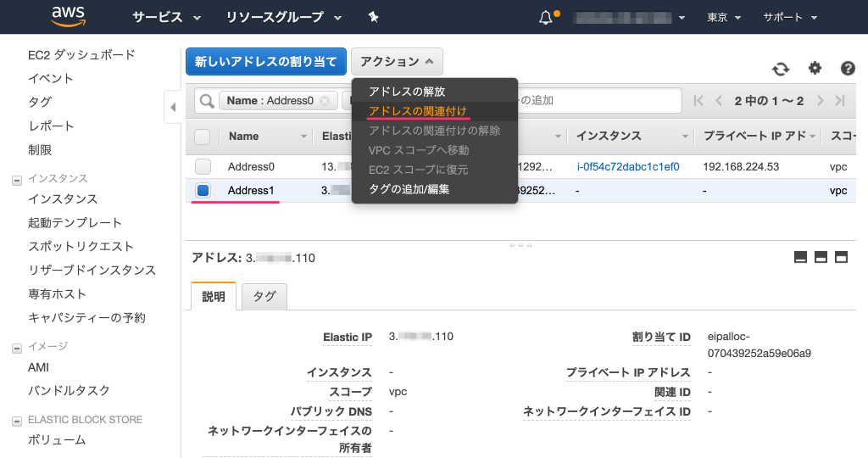
Task: Open the AWS home logo
Action: tap(69, 17)
